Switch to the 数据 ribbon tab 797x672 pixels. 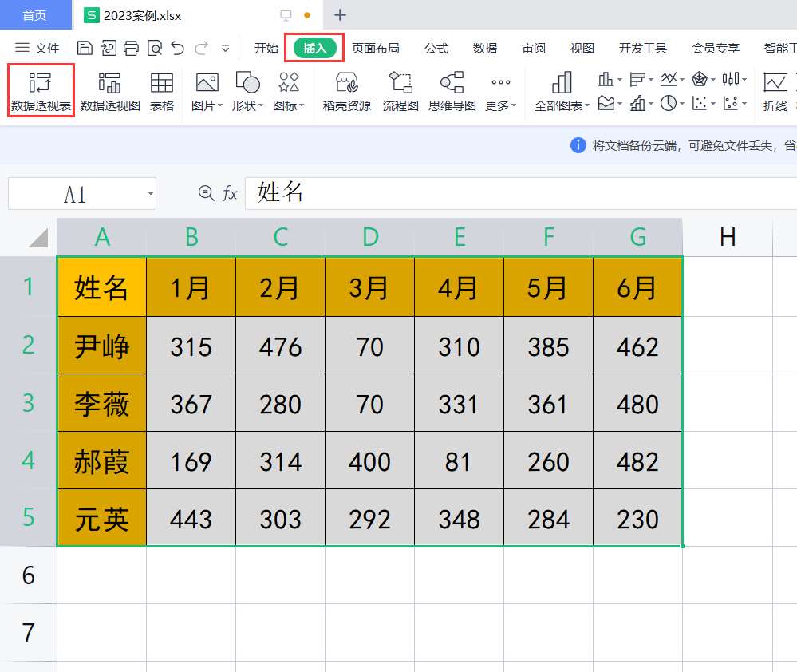(484, 48)
